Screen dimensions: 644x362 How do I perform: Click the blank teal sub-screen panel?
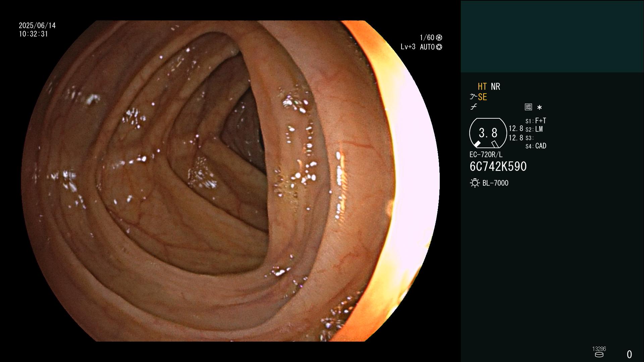click(552, 36)
